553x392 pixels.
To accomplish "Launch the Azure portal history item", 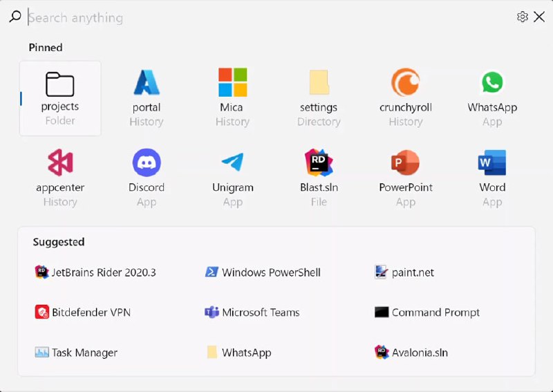I will [x=147, y=97].
